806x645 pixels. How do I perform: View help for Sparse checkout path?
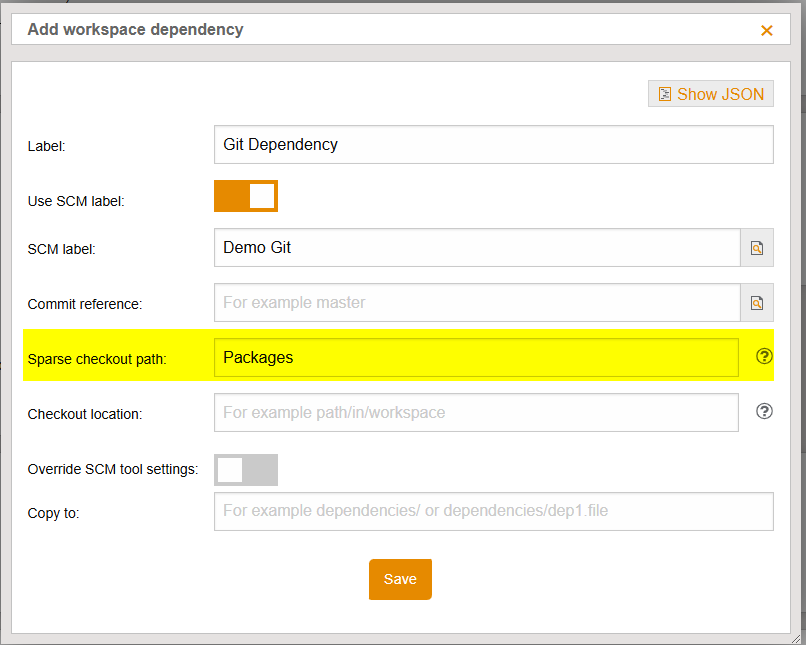pos(764,356)
